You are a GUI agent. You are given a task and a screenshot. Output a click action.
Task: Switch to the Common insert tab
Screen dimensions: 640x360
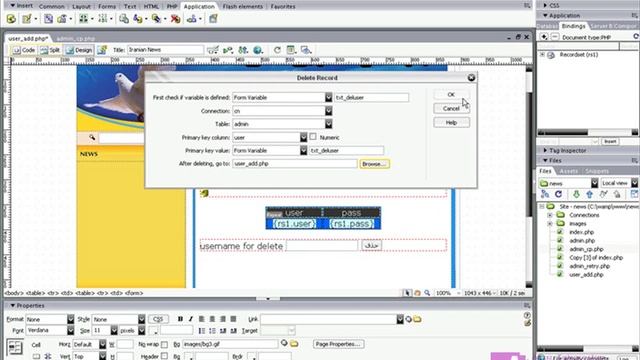tap(51, 7)
